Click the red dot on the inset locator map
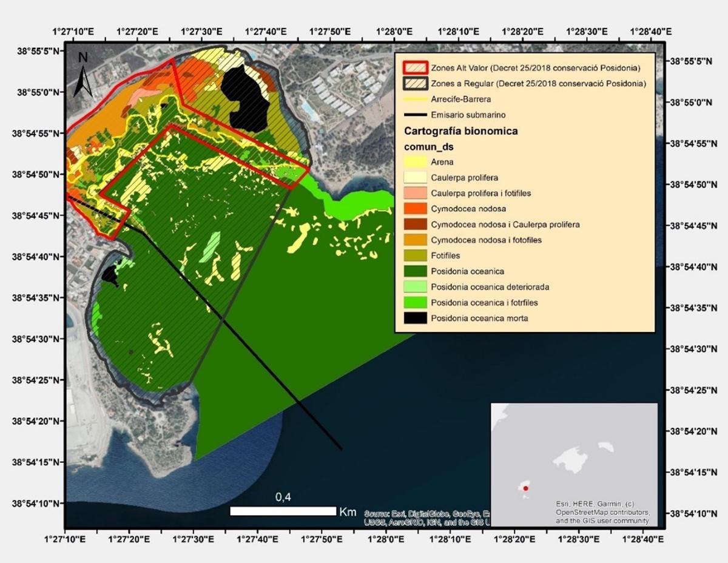 pos(525,488)
